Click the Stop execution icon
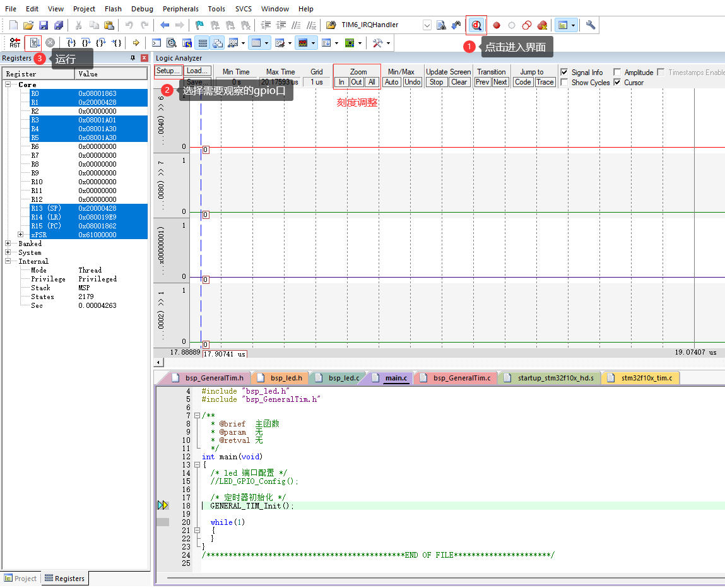The height and width of the screenshot is (588, 725). pos(50,43)
